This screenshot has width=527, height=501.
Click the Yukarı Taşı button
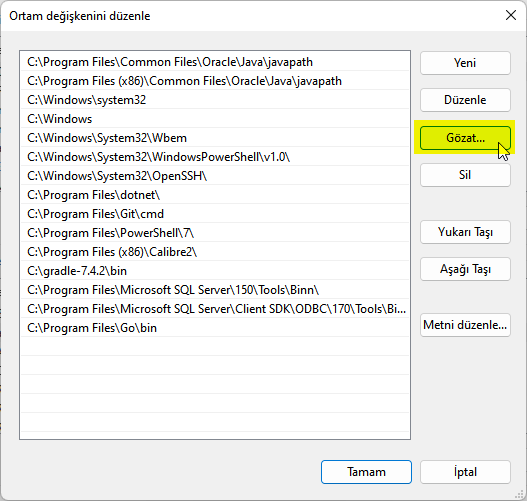point(465,232)
